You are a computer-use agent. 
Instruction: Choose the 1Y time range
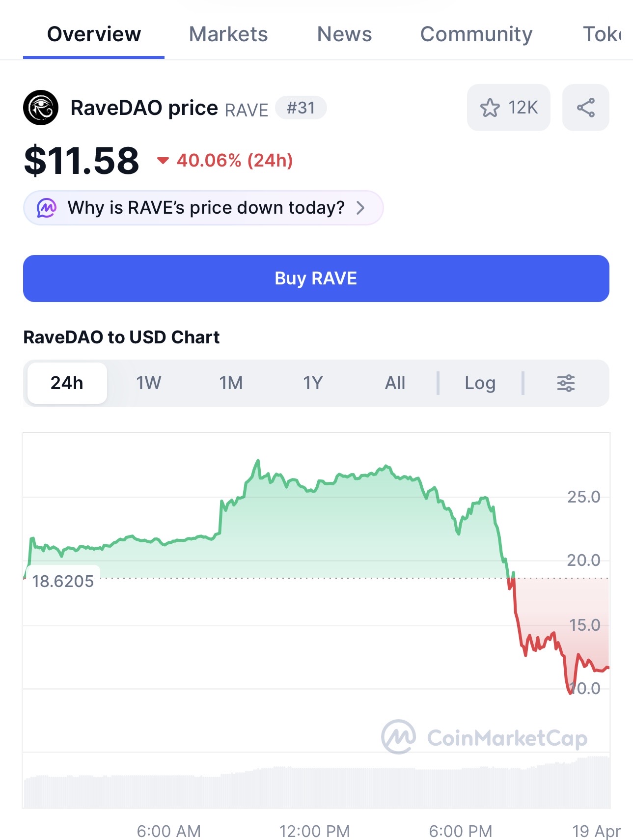[x=313, y=383]
